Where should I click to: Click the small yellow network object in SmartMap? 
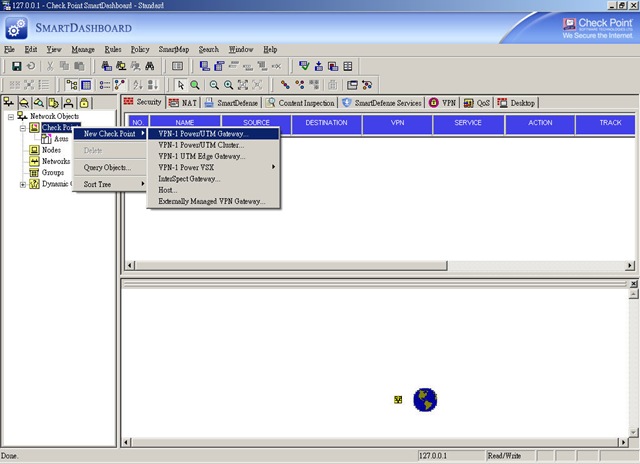398,400
